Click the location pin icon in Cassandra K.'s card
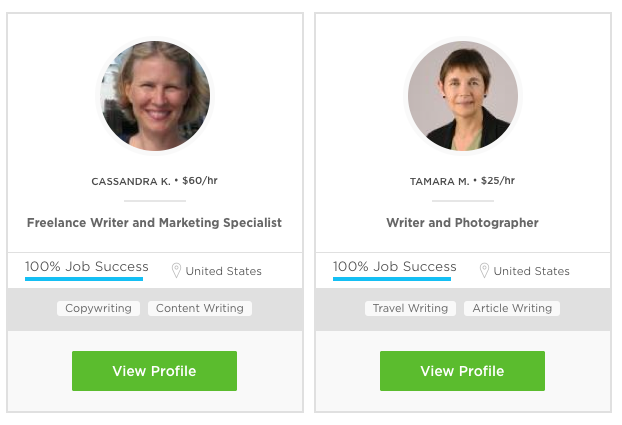 click(176, 271)
